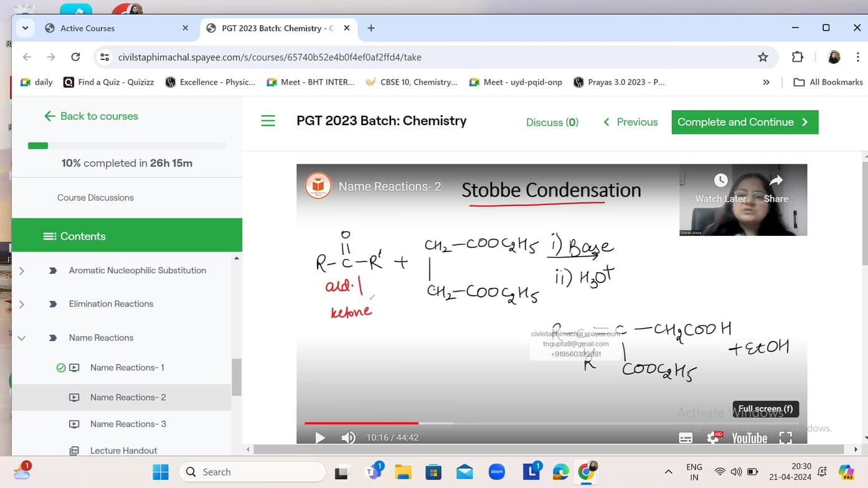Click the Watch Later clock icon
This screenshot has width=868, height=488.
720,179
